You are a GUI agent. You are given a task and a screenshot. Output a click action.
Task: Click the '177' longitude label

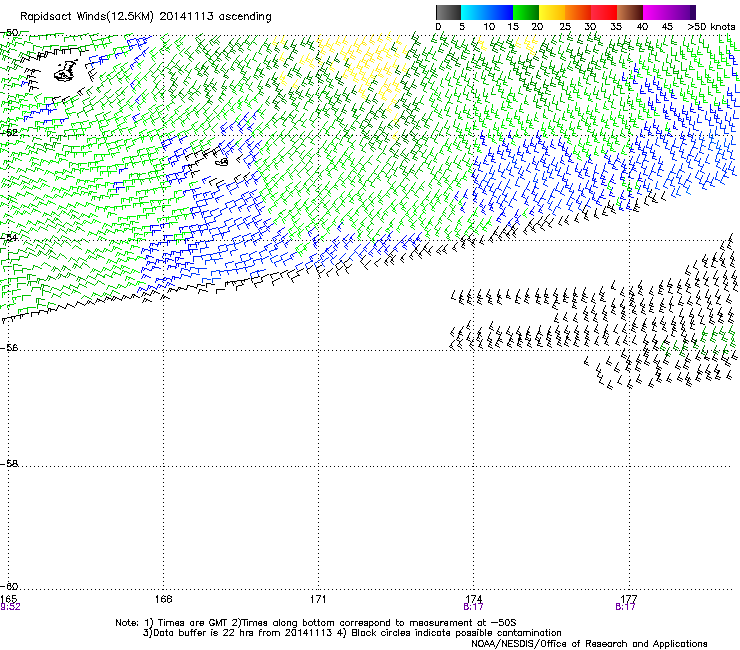click(629, 599)
